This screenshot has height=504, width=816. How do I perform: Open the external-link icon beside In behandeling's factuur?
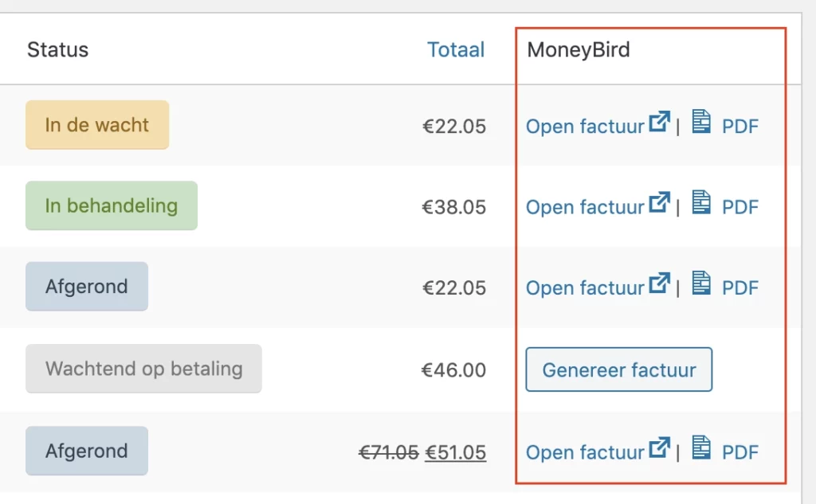659,201
